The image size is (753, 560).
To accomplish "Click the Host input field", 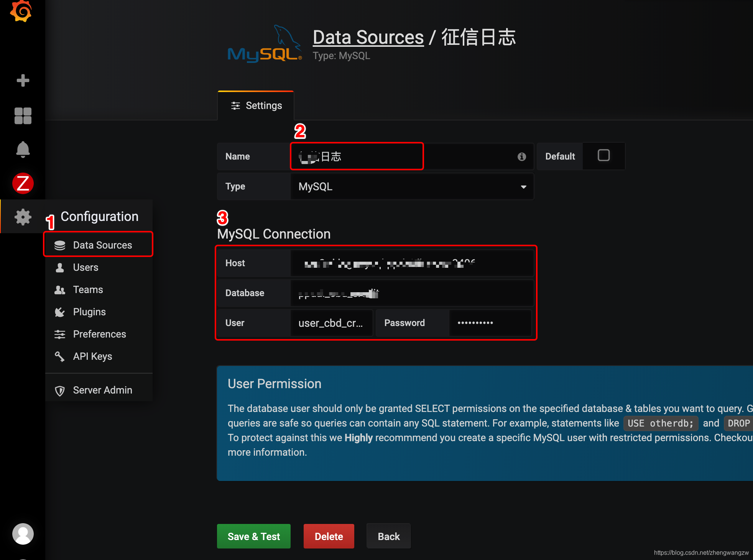I will coord(412,263).
